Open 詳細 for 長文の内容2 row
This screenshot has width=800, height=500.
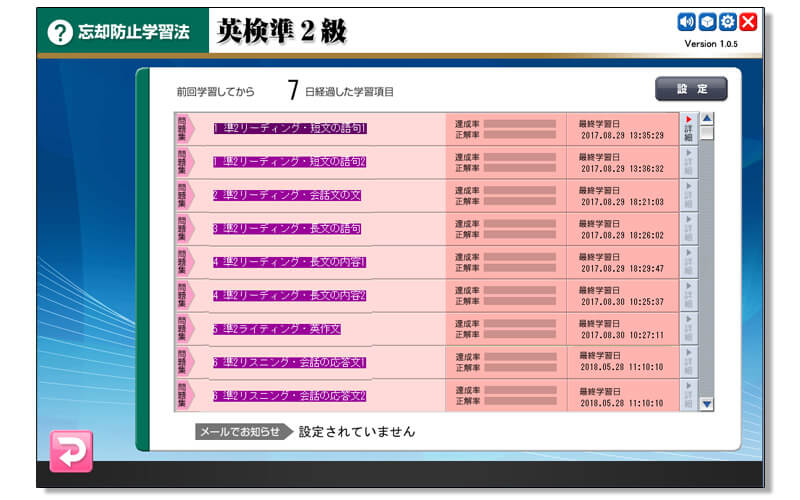click(688, 296)
